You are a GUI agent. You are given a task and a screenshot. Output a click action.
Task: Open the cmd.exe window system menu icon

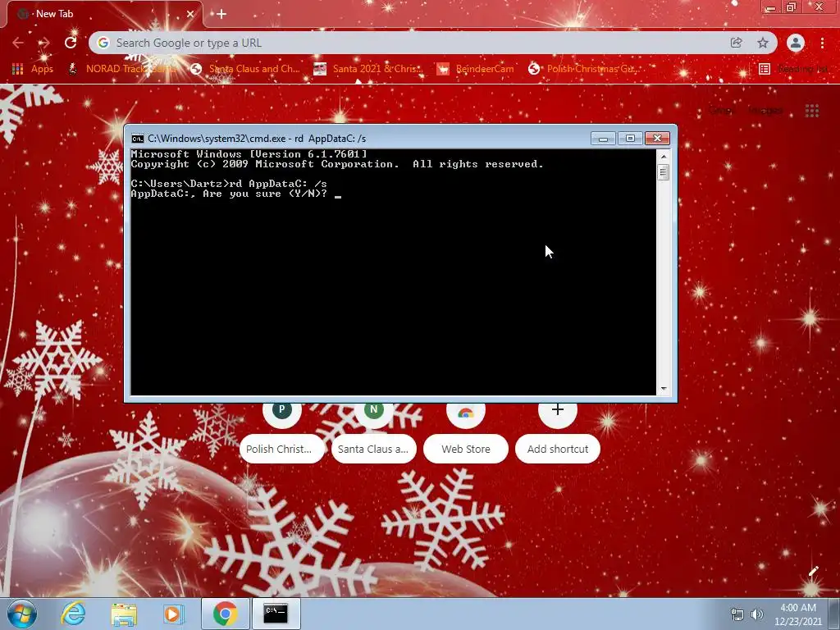coord(138,139)
